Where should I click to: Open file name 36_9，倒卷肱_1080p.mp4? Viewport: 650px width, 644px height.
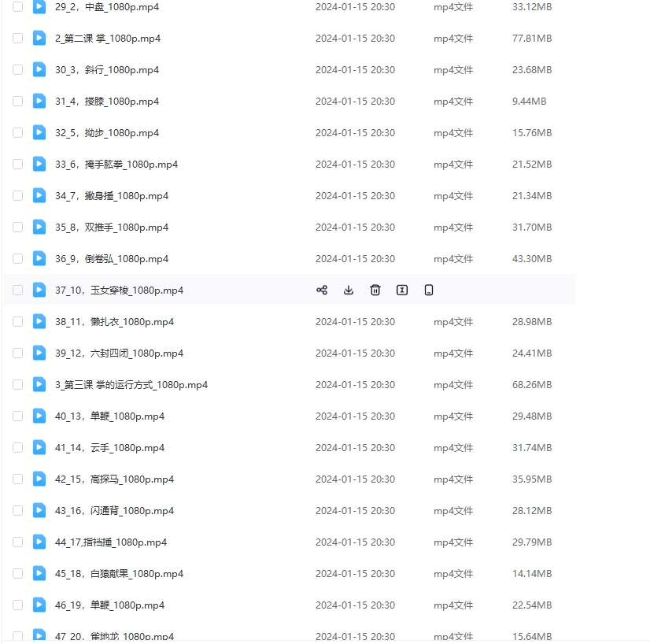click(112, 259)
